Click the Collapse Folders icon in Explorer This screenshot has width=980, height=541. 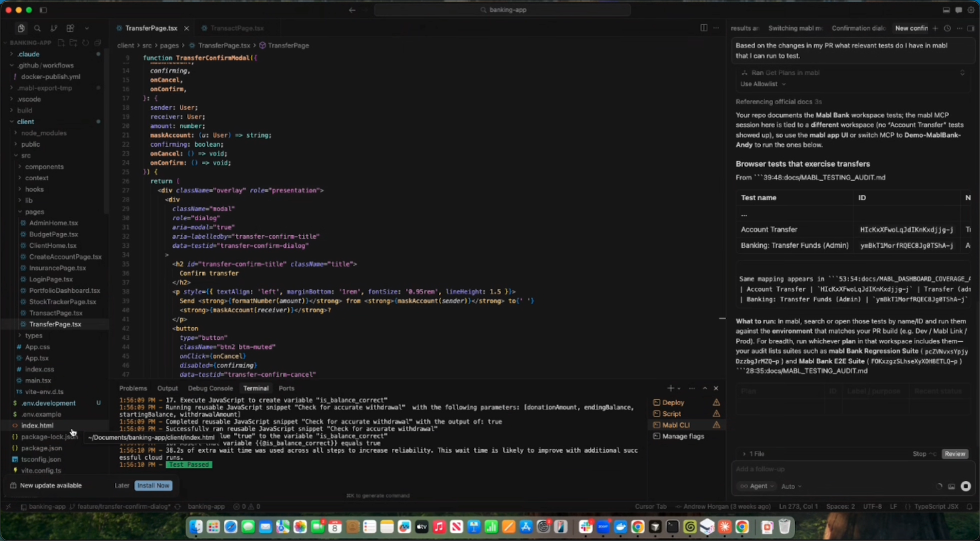pyautogui.click(x=98, y=43)
